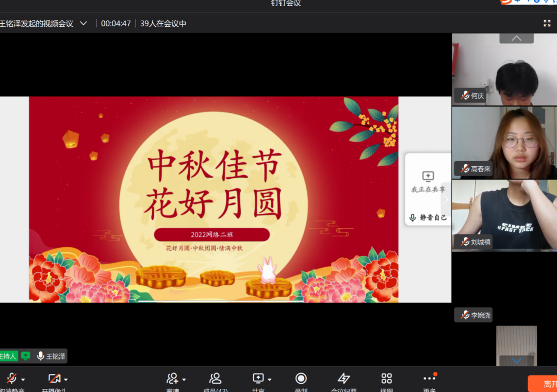557x392 pixels.
Task: Click the screen share icon
Action: [258, 379]
